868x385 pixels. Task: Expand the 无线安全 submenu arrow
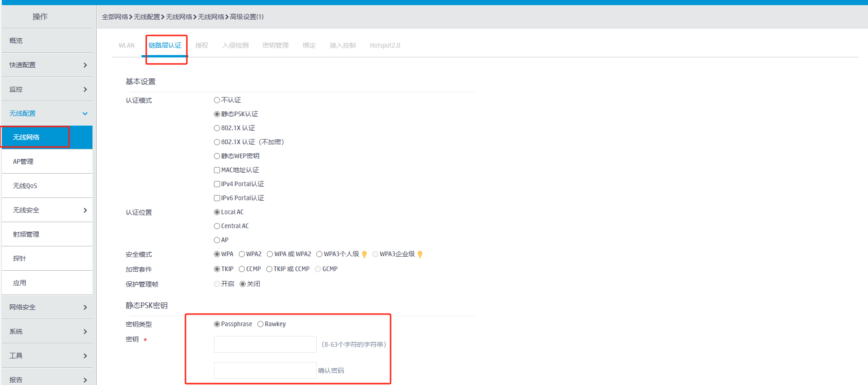pos(85,210)
